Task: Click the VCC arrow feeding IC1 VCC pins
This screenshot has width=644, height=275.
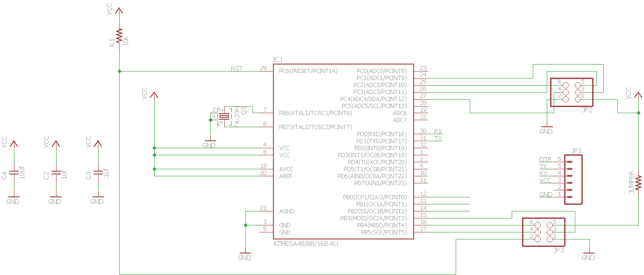Action: [x=154, y=95]
